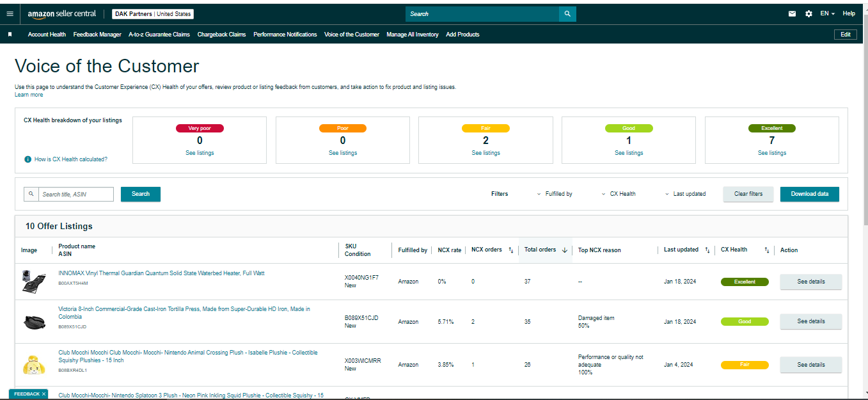Screen dimensions: 868x400
Task: Sort by Total orders descending arrow
Action: coord(565,250)
